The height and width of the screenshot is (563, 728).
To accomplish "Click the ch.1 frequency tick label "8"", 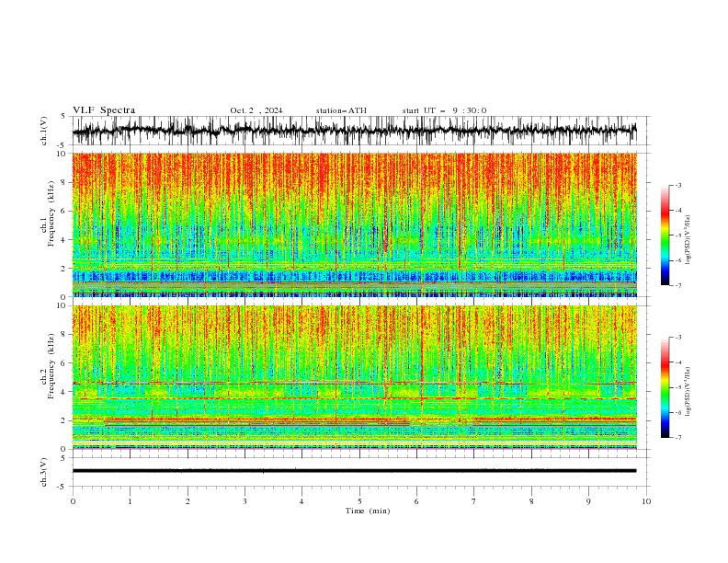I will point(65,182).
